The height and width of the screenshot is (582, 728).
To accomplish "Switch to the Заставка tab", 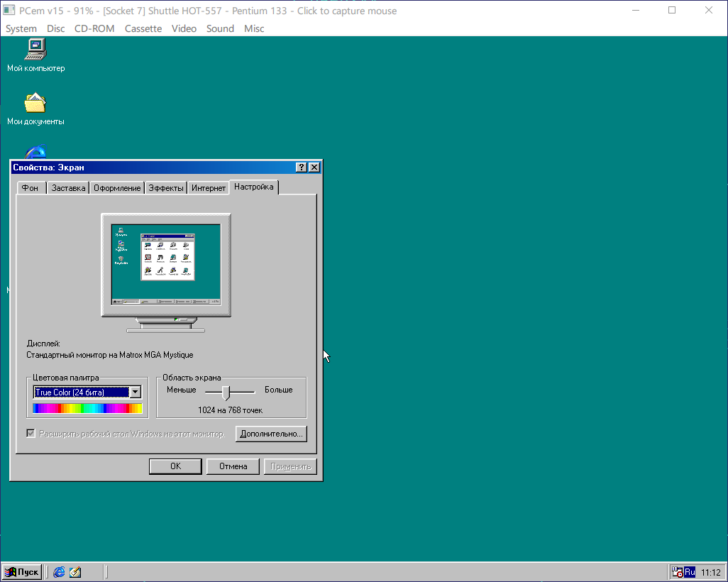I will (x=68, y=188).
